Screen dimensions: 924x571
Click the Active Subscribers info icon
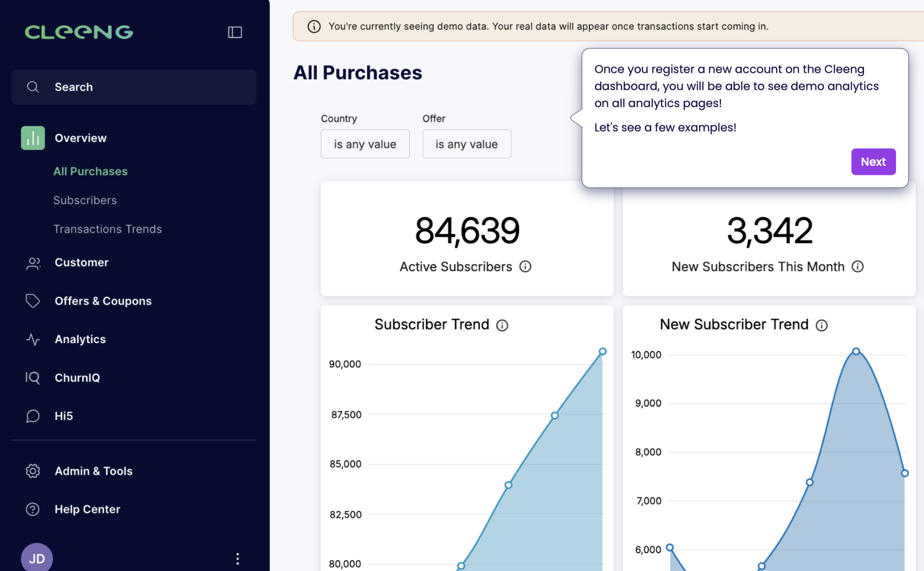(x=525, y=266)
